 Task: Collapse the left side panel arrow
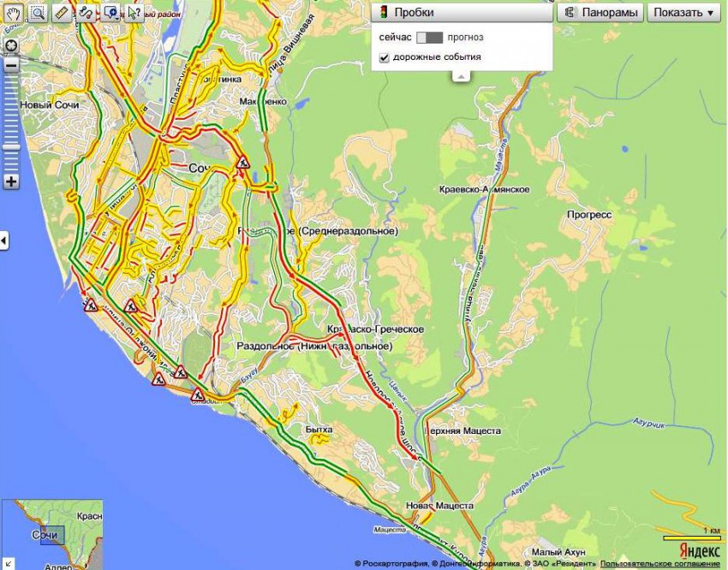point(4,240)
